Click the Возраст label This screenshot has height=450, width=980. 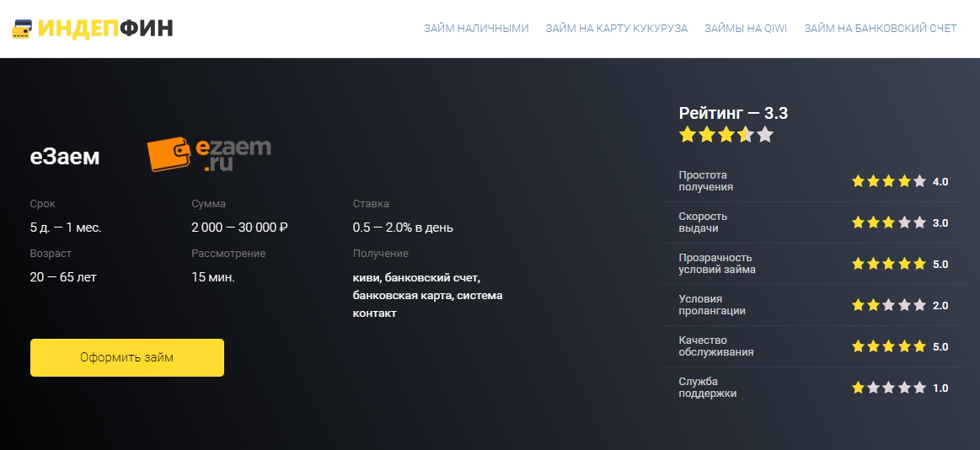[51, 254]
